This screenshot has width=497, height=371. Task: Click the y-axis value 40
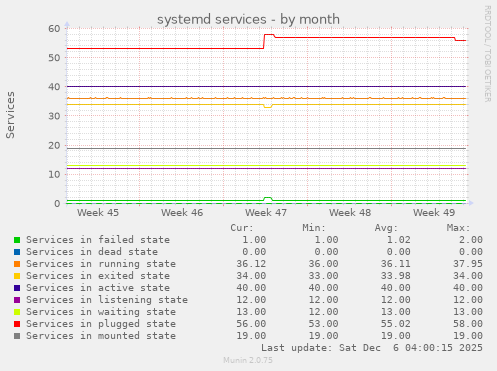click(54, 87)
